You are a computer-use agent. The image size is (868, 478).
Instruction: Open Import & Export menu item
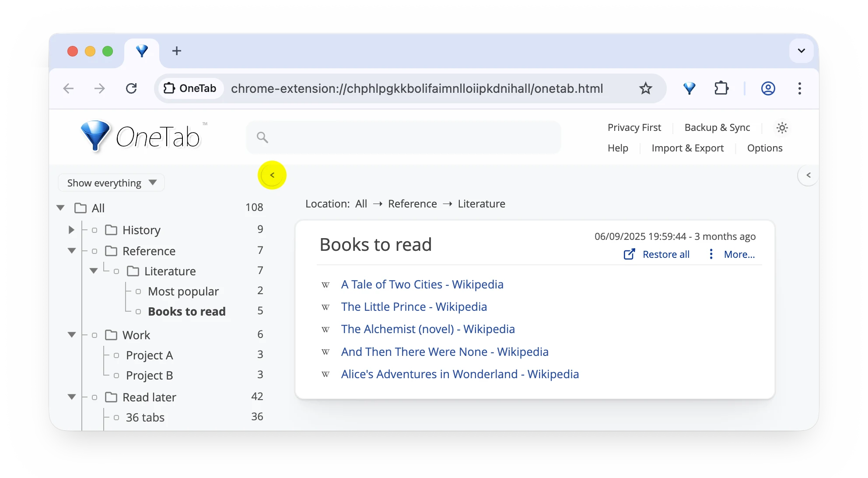click(x=687, y=148)
